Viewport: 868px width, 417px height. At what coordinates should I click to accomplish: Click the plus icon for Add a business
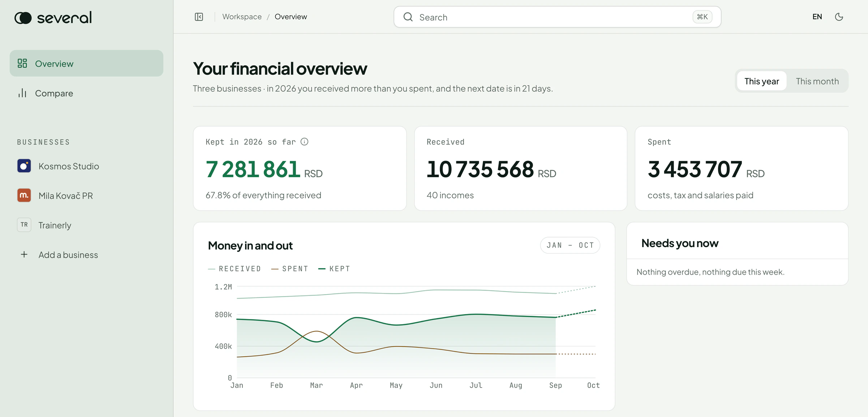pos(24,254)
